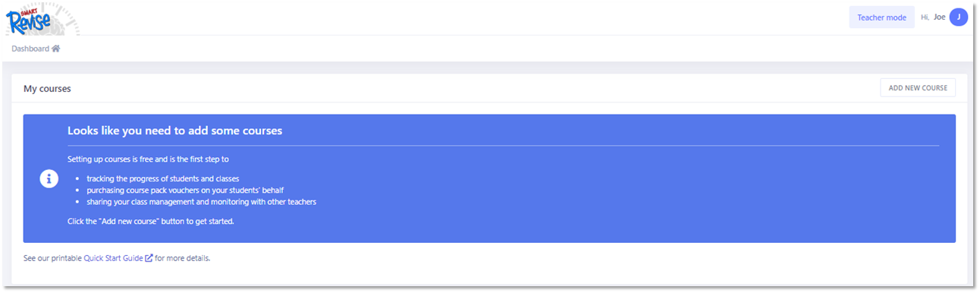Click the "Hi, Joe" greeting text
Image resolution: width=980 pixels, height=293 pixels.
(x=932, y=17)
